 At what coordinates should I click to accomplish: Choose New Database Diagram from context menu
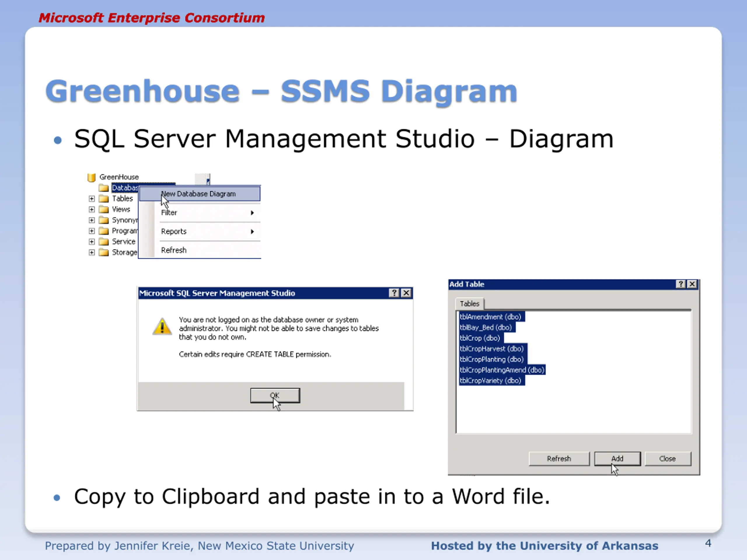[x=200, y=194]
